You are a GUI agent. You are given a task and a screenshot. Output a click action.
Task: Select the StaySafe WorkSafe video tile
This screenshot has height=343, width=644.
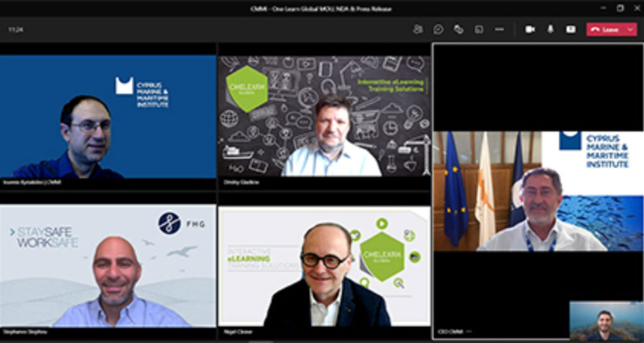pyautogui.click(x=108, y=266)
